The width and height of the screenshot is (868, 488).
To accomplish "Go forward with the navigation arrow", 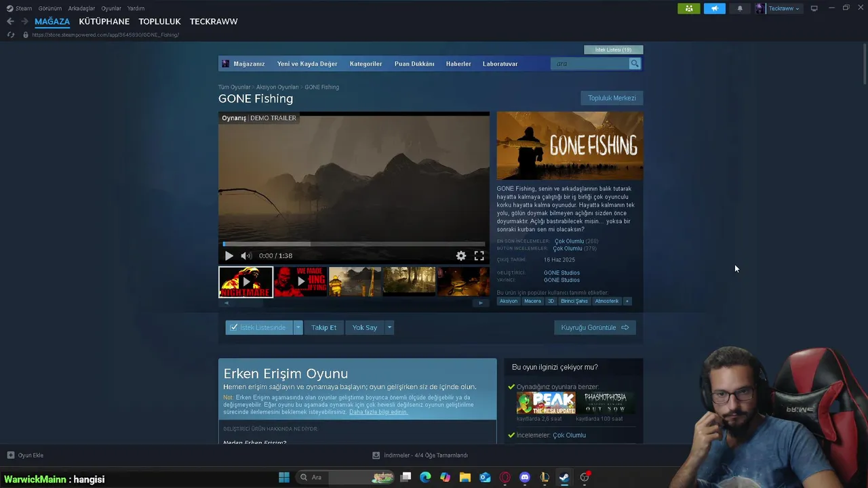I will click(24, 22).
